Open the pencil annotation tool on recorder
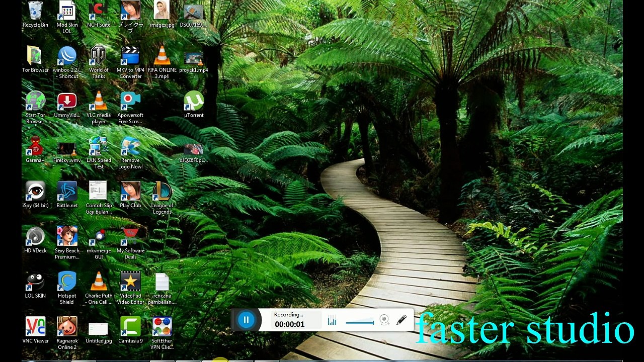The width and height of the screenshot is (644, 362). pos(401,320)
